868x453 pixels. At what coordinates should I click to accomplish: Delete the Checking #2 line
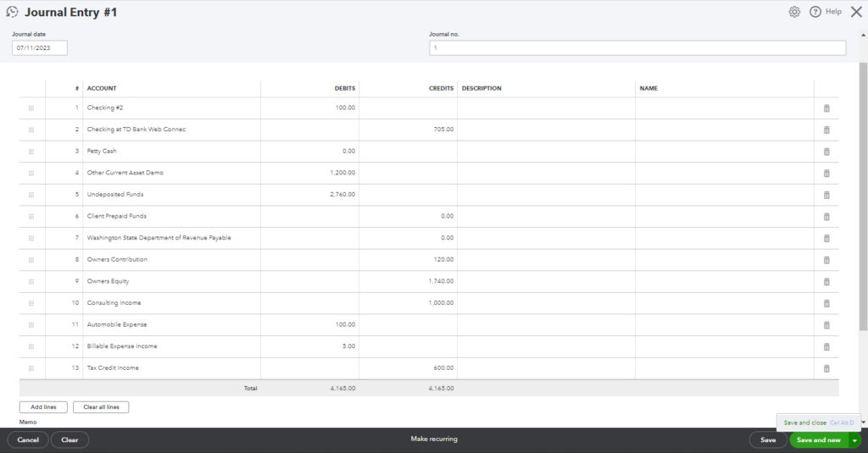coord(826,108)
